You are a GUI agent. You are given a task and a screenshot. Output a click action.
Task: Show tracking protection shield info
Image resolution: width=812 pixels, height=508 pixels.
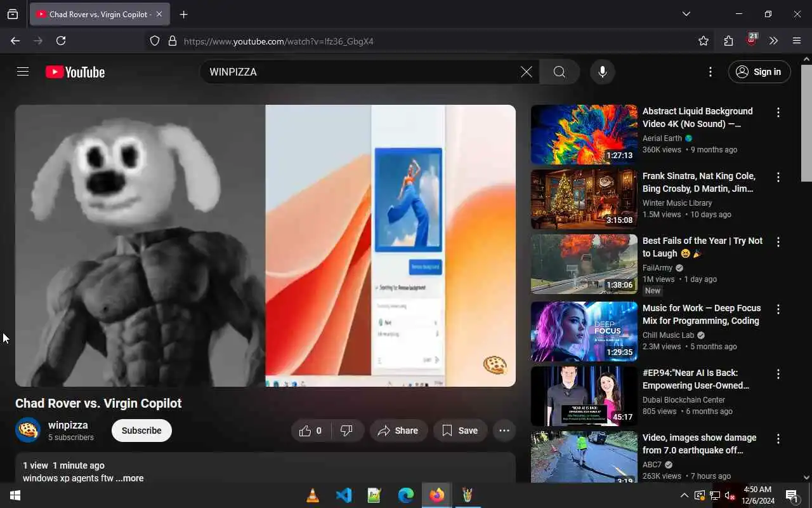point(155,41)
